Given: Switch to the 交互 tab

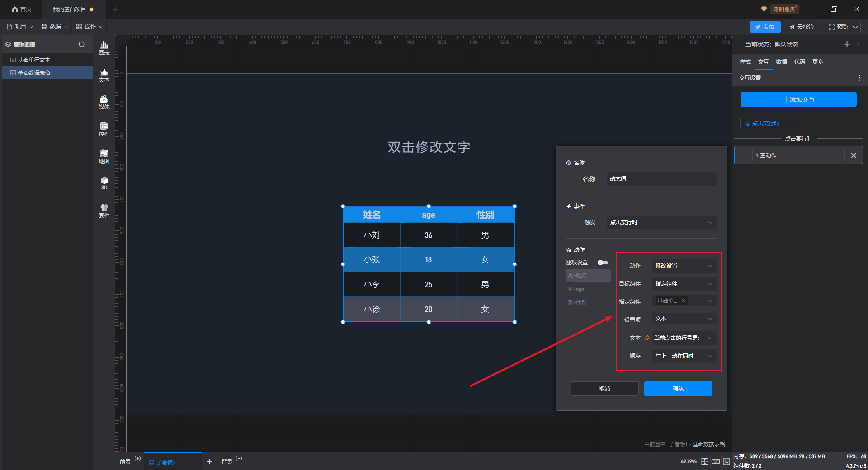Looking at the screenshot, I should click(764, 62).
